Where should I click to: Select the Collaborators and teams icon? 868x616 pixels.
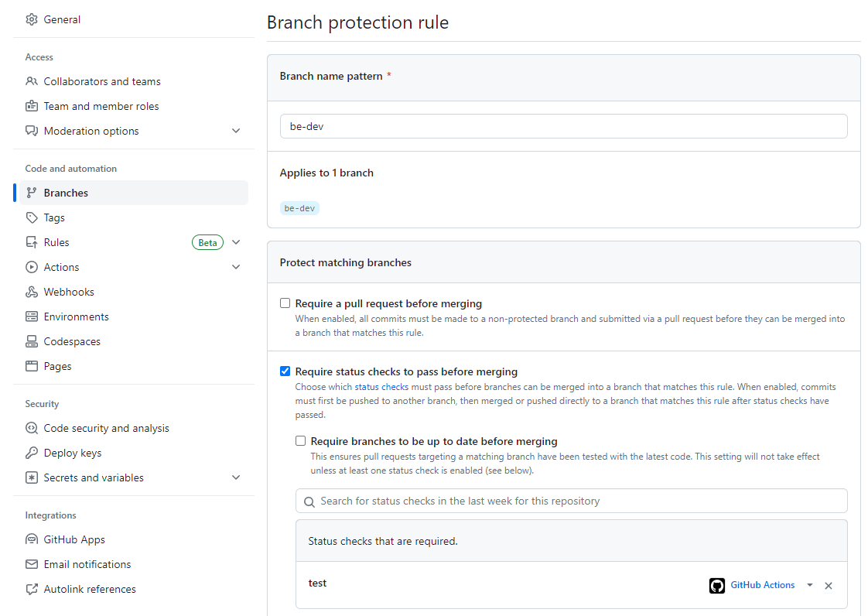(31, 80)
